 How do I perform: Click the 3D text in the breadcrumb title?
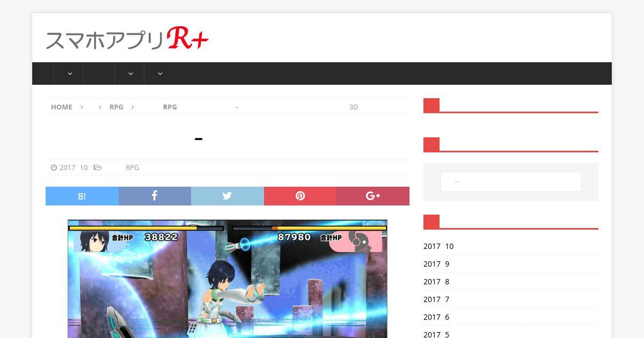point(354,107)
